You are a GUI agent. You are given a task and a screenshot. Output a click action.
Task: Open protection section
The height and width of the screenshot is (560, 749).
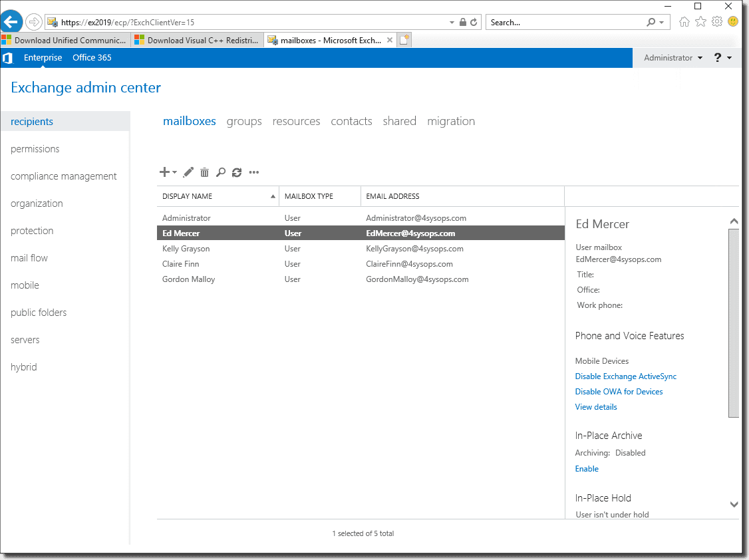[32, 231]
